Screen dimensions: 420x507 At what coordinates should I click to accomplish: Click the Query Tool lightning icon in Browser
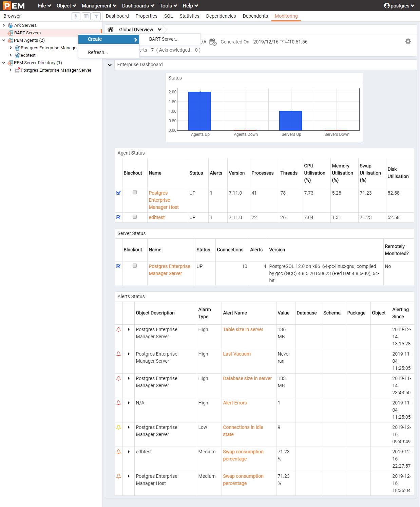click(76, 16)
